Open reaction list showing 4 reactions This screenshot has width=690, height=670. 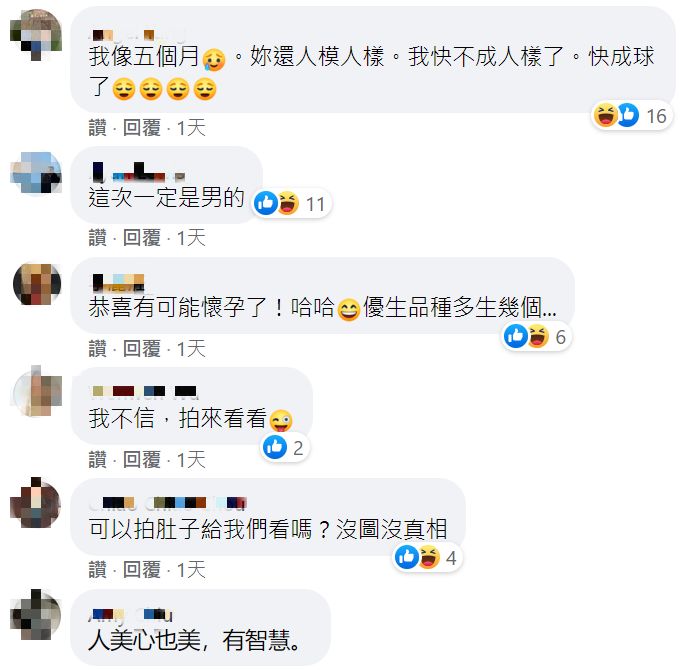[426, 557]
